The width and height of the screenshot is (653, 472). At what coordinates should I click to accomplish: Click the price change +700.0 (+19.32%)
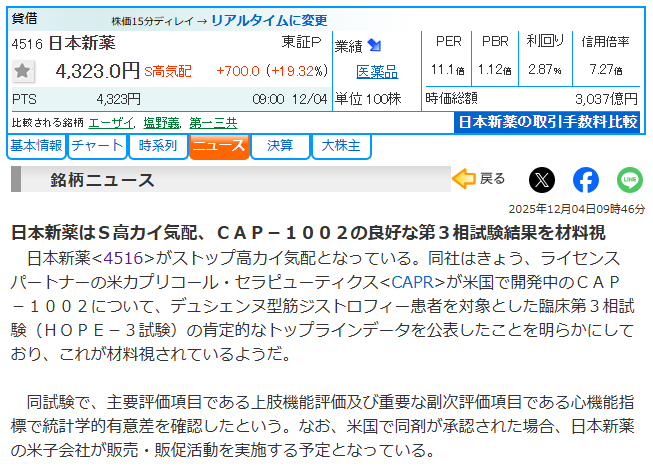272,71
